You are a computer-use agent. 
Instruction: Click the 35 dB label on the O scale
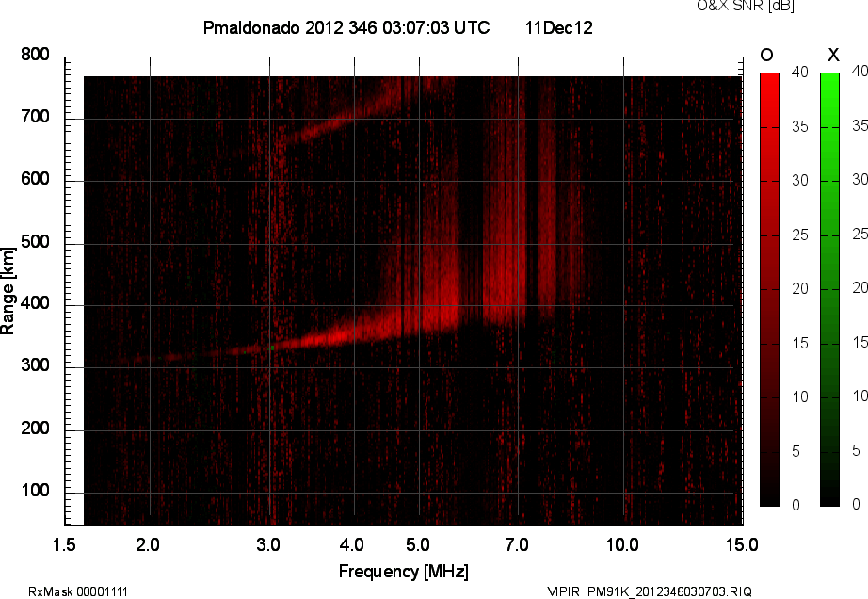coord(800,127)
